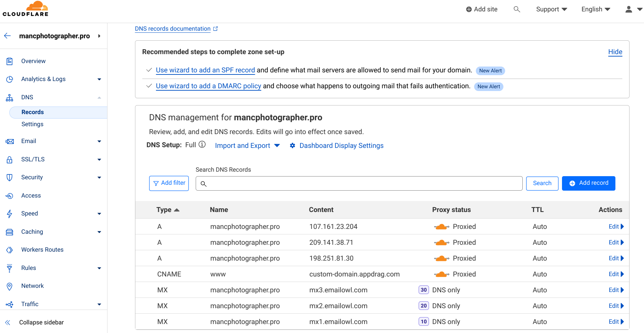Click Add site in top bar

click(x=482, y=9)
